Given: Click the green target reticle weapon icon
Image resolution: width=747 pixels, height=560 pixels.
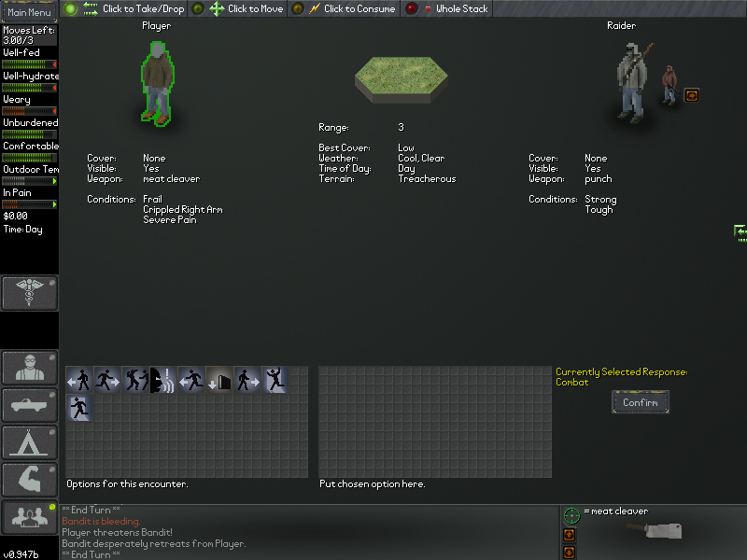Looking at the screenshot, I should coord(571,515).
